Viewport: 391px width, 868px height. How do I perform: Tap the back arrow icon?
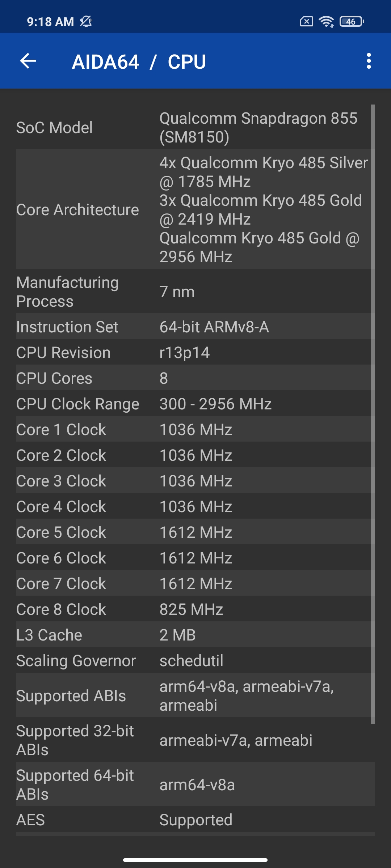(28, 61)
